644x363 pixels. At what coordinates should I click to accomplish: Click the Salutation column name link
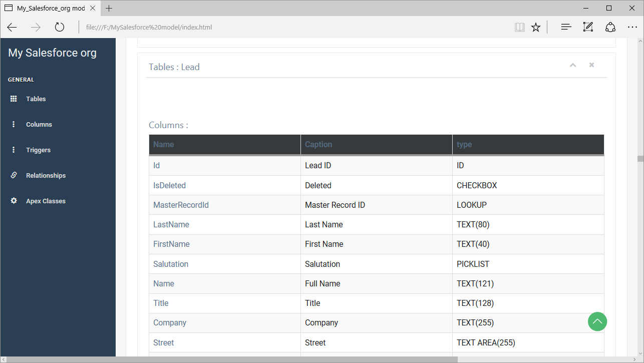[171, 264]
